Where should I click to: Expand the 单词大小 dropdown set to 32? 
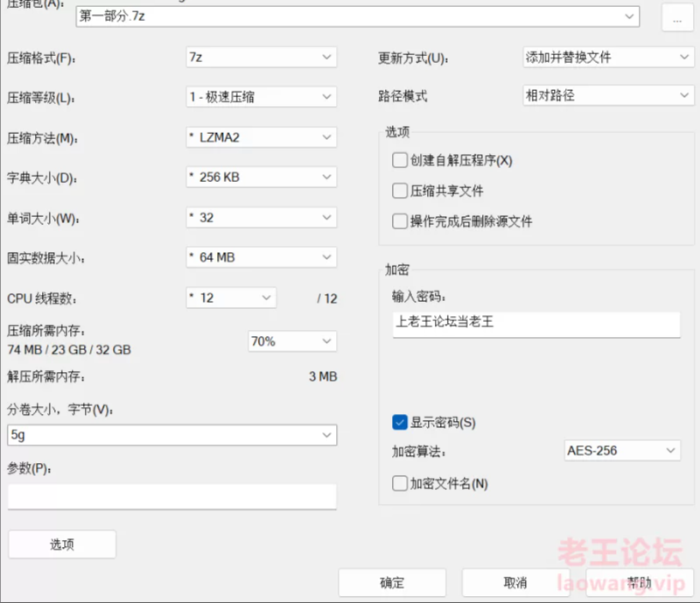tap(261, 218)
